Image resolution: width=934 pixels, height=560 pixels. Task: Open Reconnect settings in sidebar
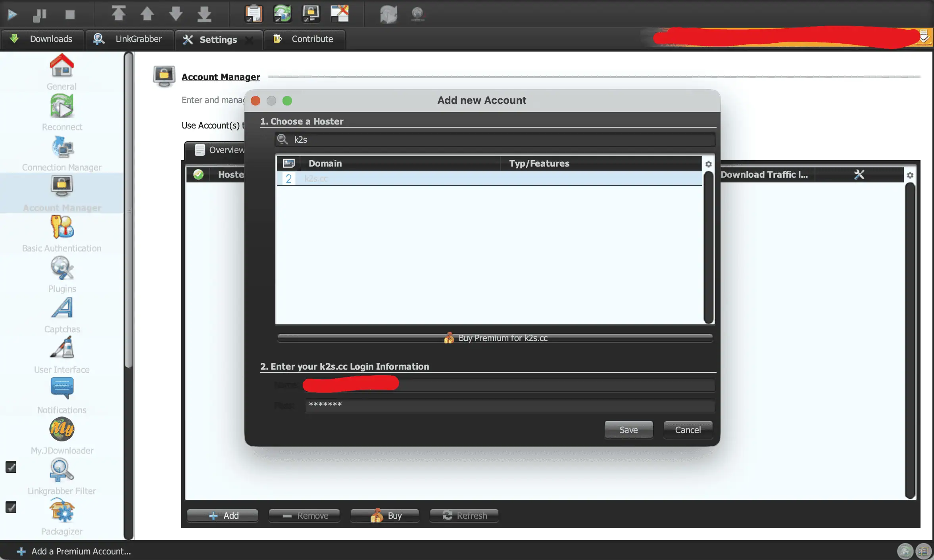61,113
